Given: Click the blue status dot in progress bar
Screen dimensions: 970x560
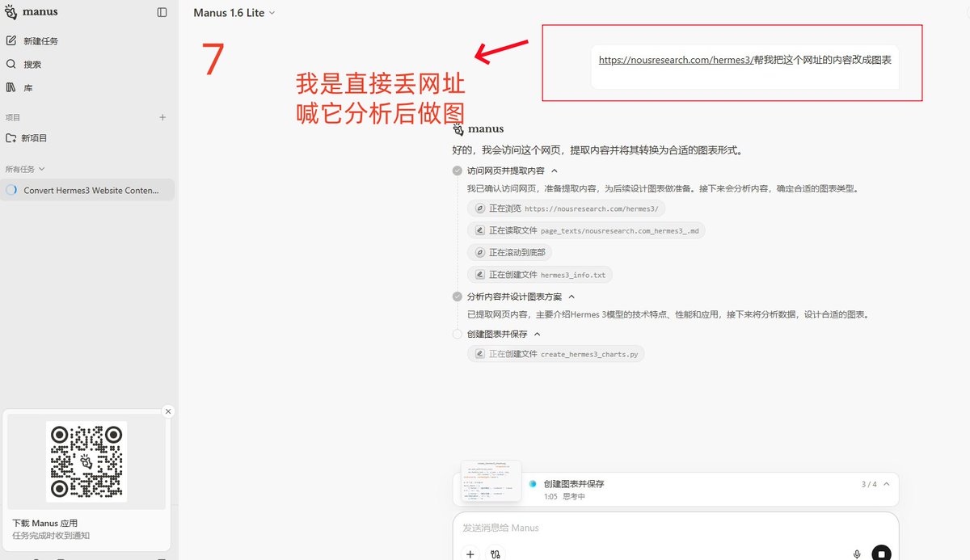Looking at the screenshot, I should tap(533, 483).
